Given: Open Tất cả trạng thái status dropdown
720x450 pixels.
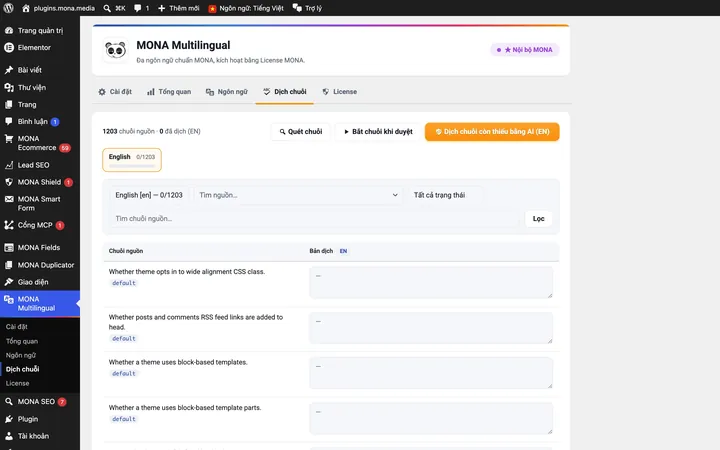Looking at the screenshot, I should click(x=444, y=195).
